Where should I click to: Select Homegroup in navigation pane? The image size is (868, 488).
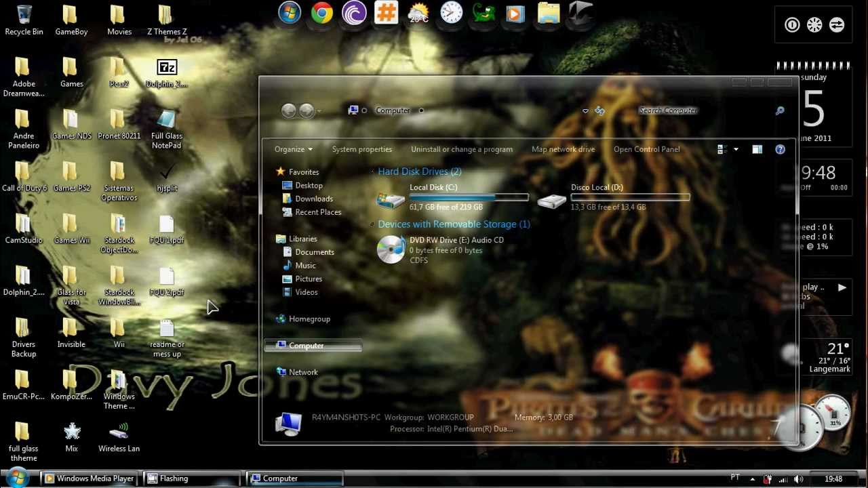(303, 319)
